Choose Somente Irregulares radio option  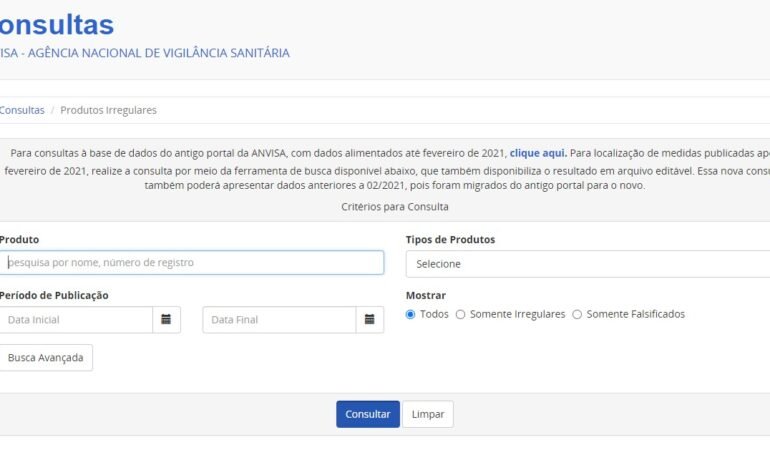tap(460, 314)
